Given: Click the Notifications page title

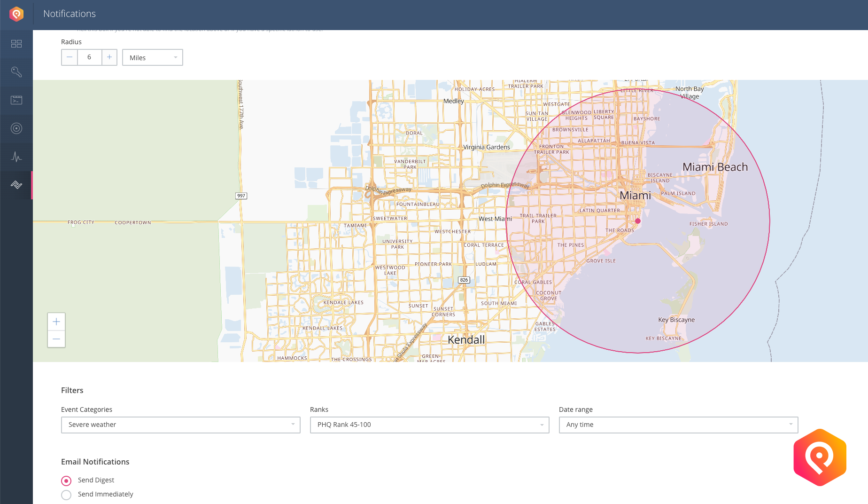Looking at the screenshot, I should (x=70, y=14).
